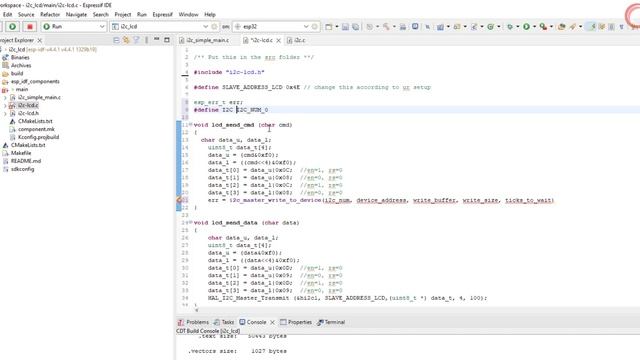Click the blue monitor toolbar icon
Viewport: 640px width, 360px height.
(415, 27)
